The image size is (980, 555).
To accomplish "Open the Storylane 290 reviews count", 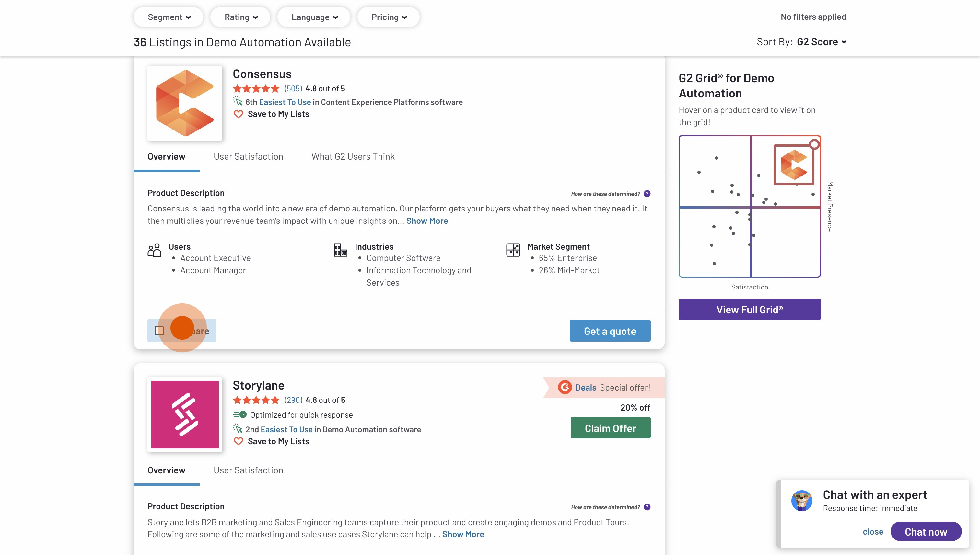I will pyautogui.click(x=293, y=400).
